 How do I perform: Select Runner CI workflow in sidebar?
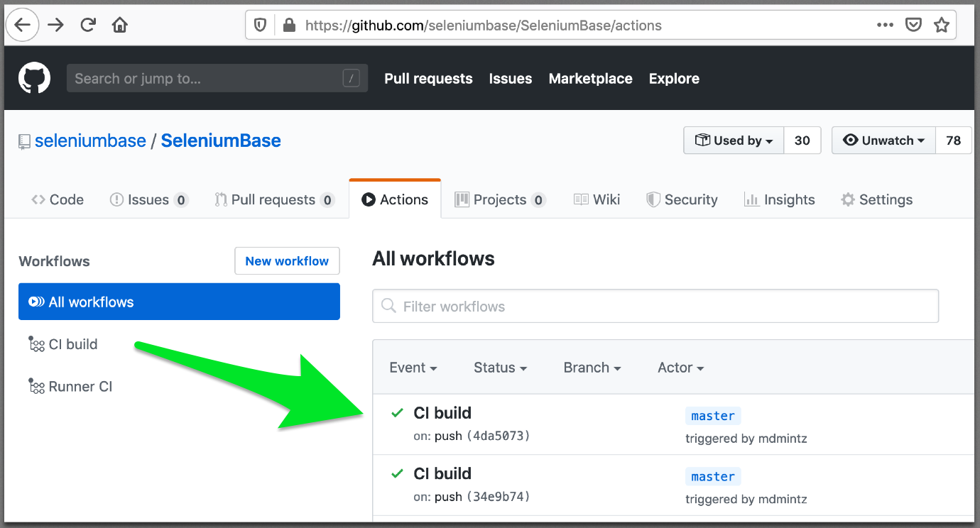pos(80,387)
